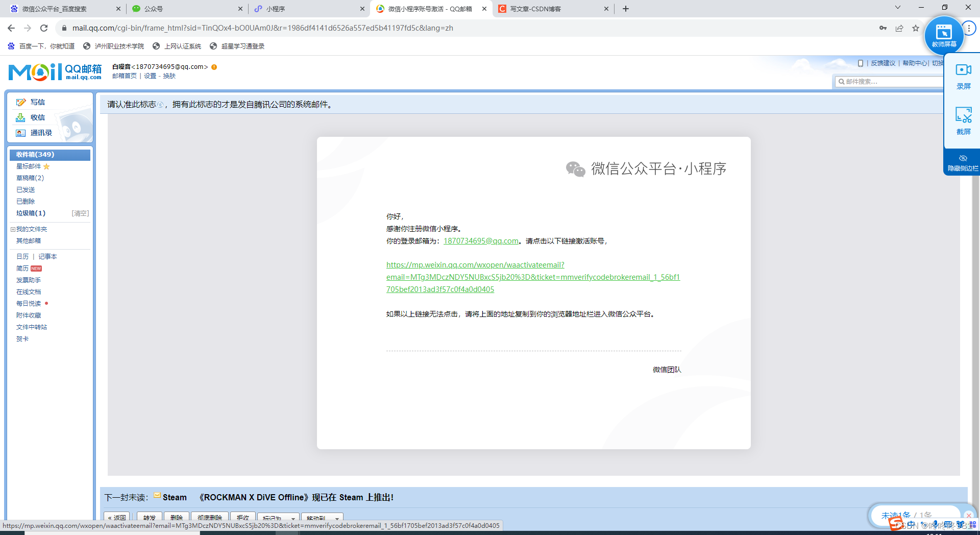
Task: Open the next unread Steam ROCKMAN X DiVE mail
Action: [x=278, y=497]
